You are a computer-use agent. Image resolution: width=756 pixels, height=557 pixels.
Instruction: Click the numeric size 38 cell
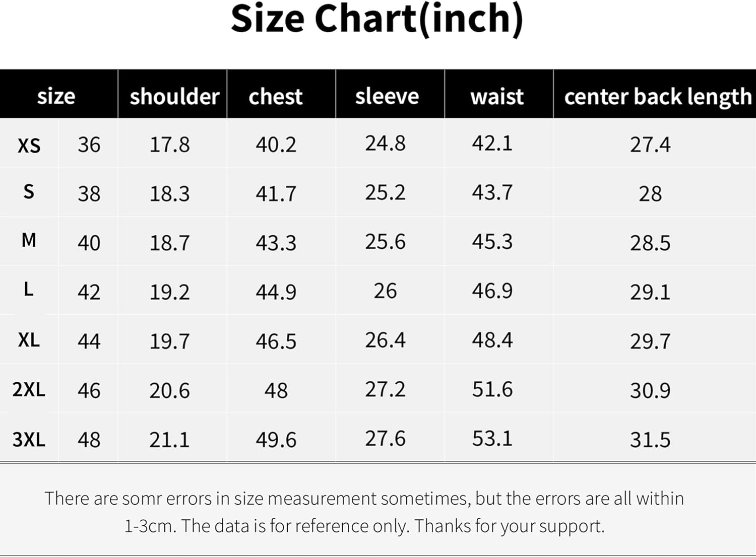pyautogui.click(x=89, y=194)
